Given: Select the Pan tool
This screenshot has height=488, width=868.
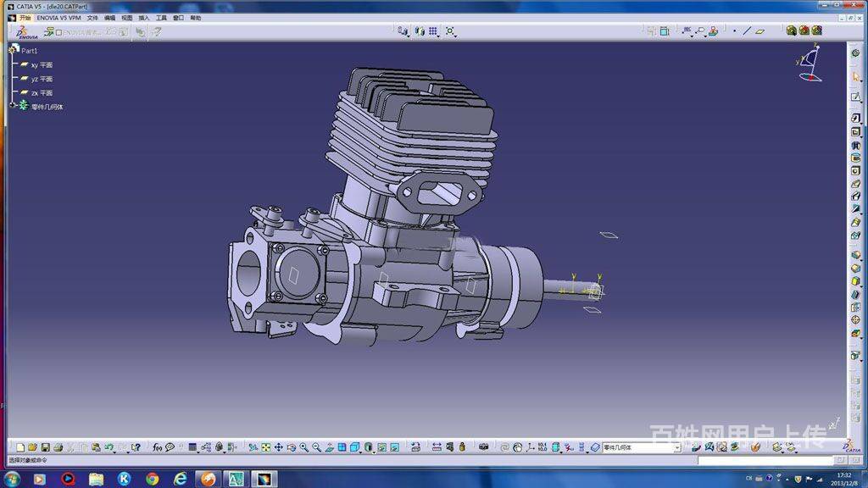Looking at the screenshot, I should tap(278, 447).
